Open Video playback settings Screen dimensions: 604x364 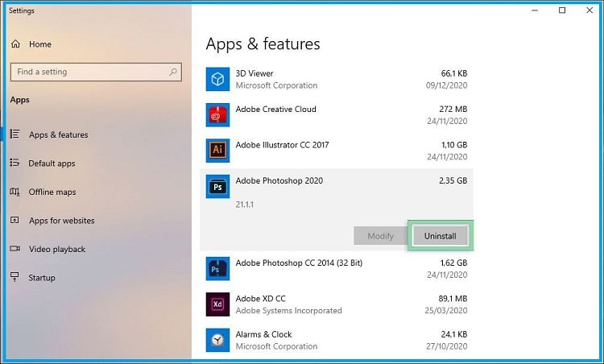click(x=57, y=249)
